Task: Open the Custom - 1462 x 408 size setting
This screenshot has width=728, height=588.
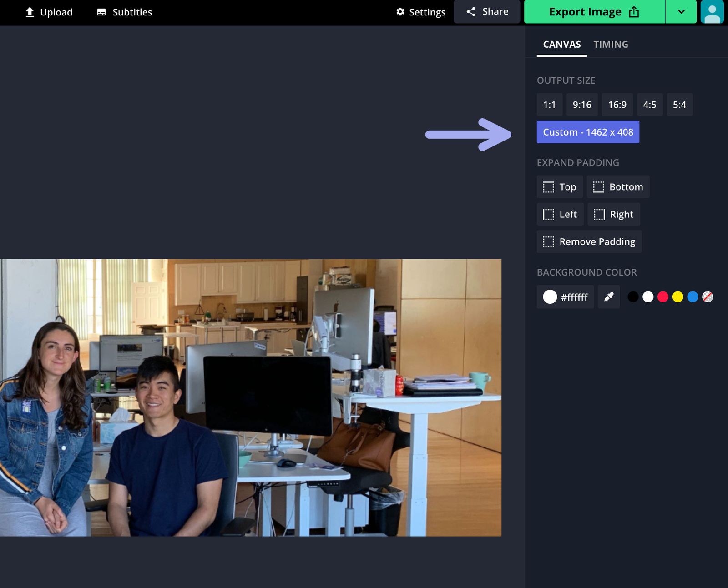Action: click(588, 132)
